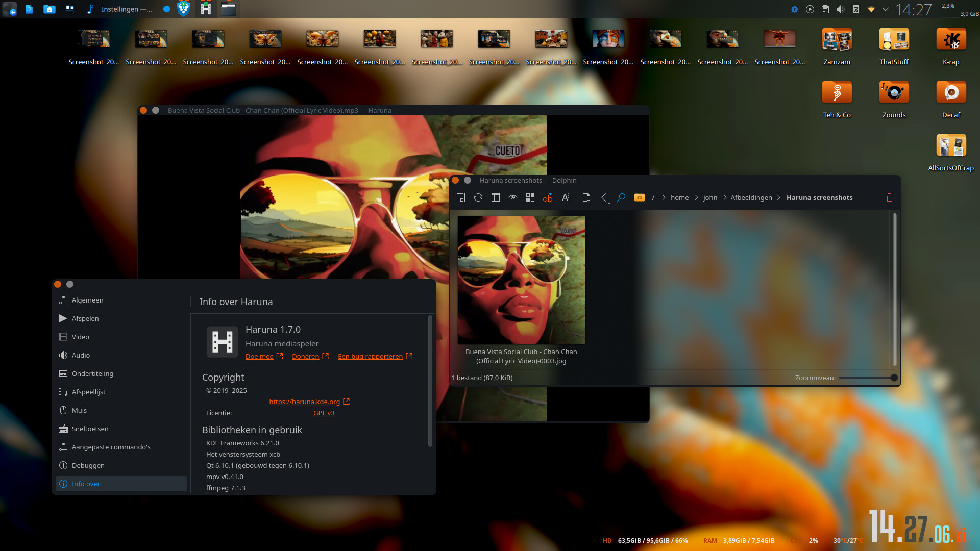Screen dimensions: 980x551
Task: Click the refresh icon in Dolphin toolbar
Action: pos(478,197)
